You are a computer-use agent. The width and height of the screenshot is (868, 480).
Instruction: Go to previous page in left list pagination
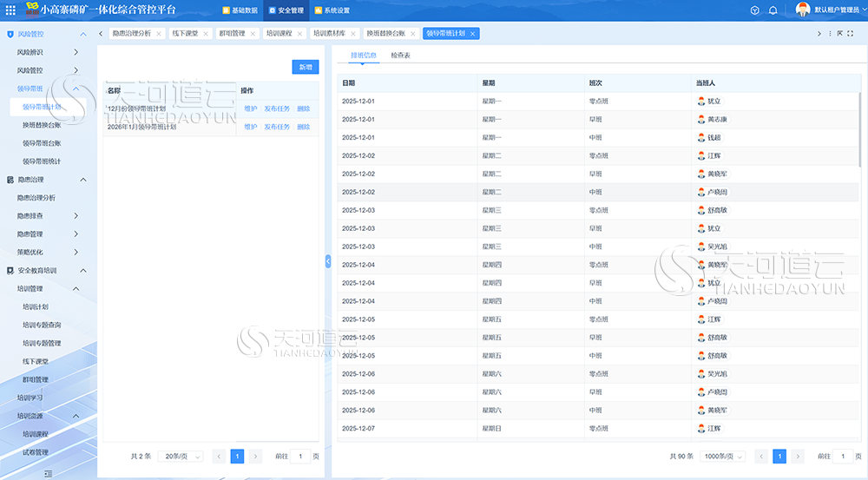click(220, 457)
